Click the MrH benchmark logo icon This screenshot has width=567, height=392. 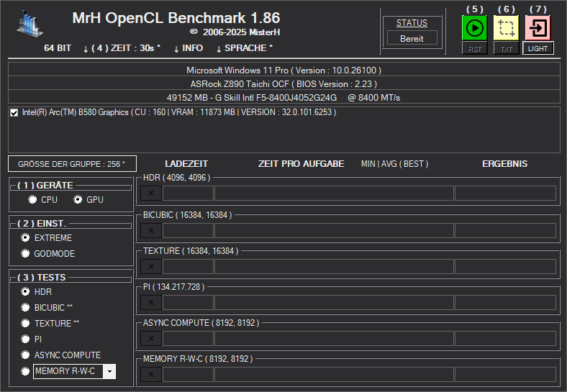(x=30, y=24)
